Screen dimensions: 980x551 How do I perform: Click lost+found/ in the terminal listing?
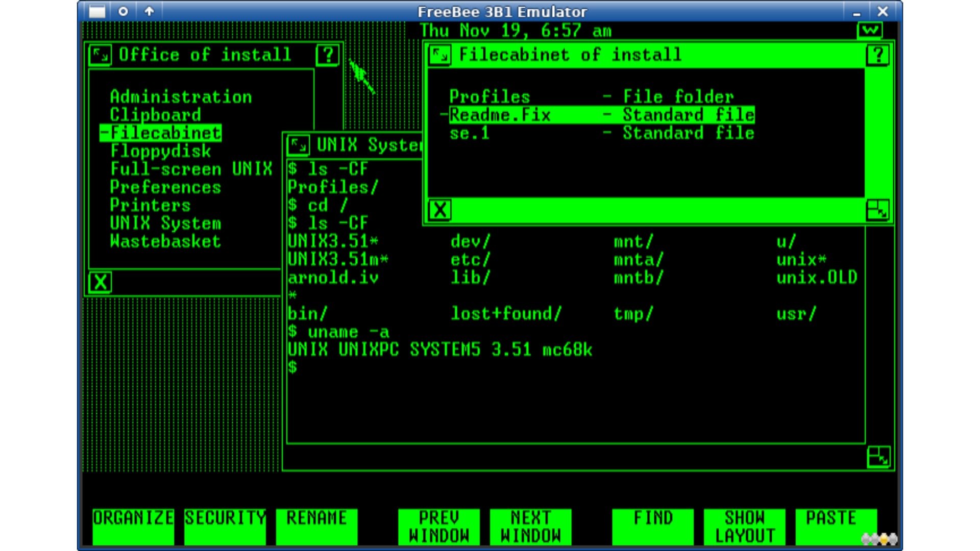tap(506, 314)
